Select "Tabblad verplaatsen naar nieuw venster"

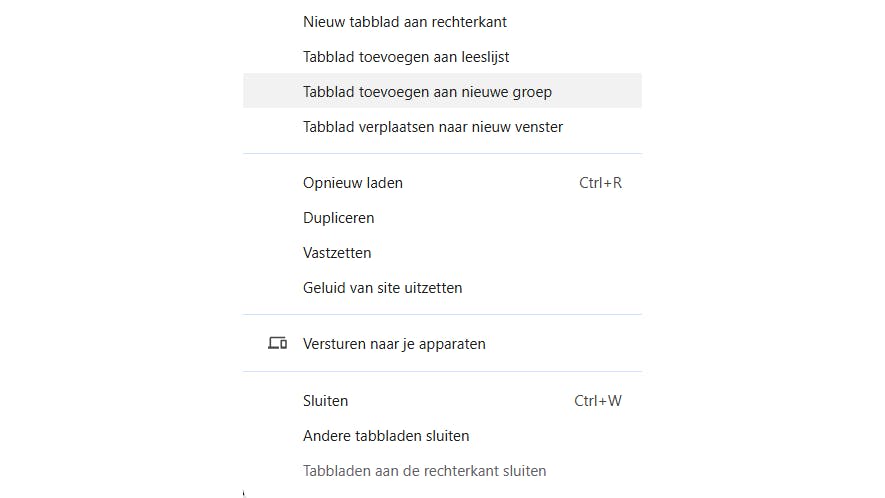pyautogui.click(x=432, y=127)
